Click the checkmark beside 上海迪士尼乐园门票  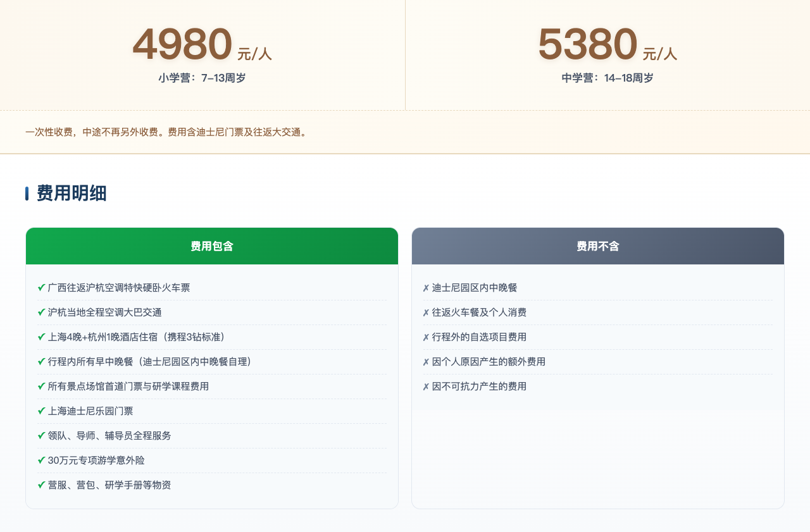coord(40,411)
